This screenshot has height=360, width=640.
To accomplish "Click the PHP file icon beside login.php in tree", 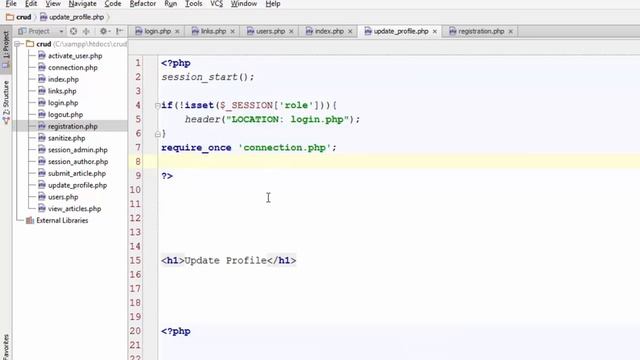I will (x=42, y=103).
